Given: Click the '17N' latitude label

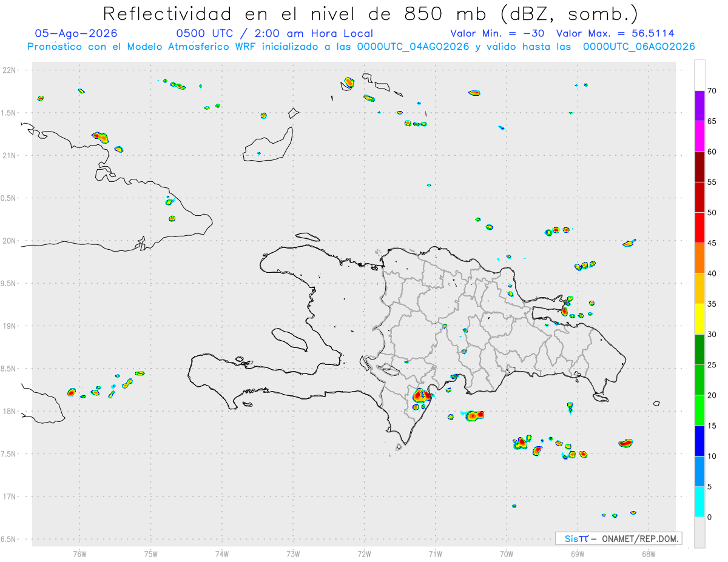Looking at the screenshot, I should coord(10,497).
